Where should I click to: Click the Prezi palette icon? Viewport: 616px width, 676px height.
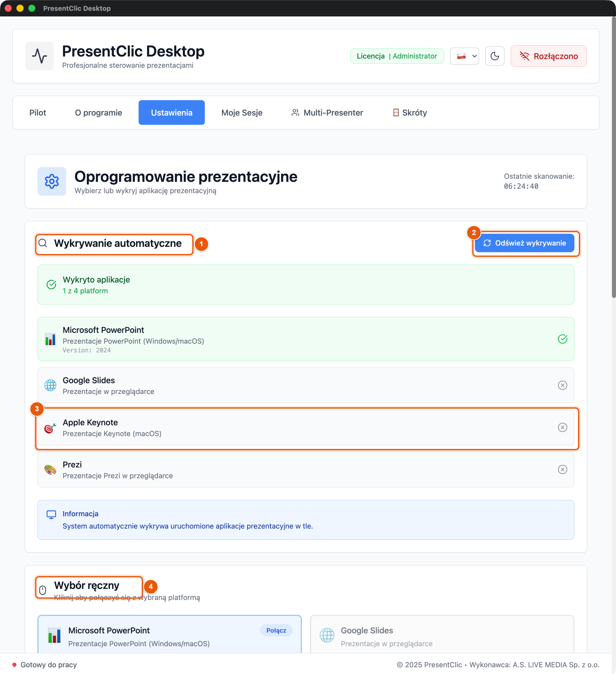pyautogui.click(x=50, y=470)
